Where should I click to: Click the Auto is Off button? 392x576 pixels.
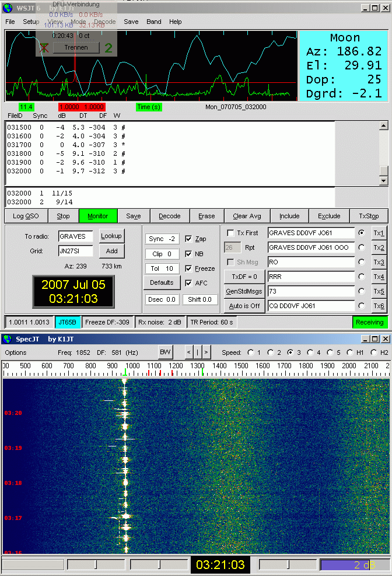click(x=244, y=306)
